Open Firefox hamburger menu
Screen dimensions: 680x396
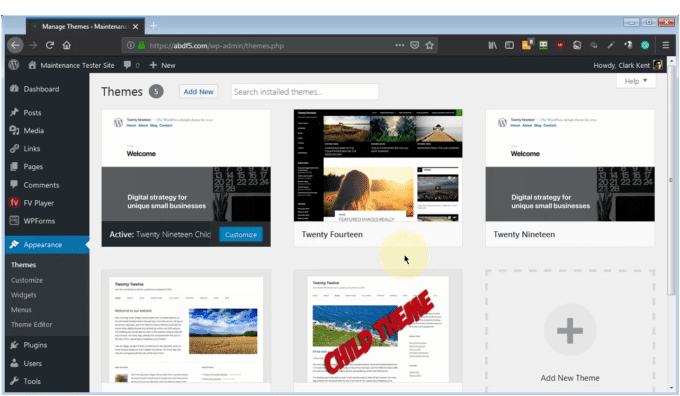click(665, 45)
